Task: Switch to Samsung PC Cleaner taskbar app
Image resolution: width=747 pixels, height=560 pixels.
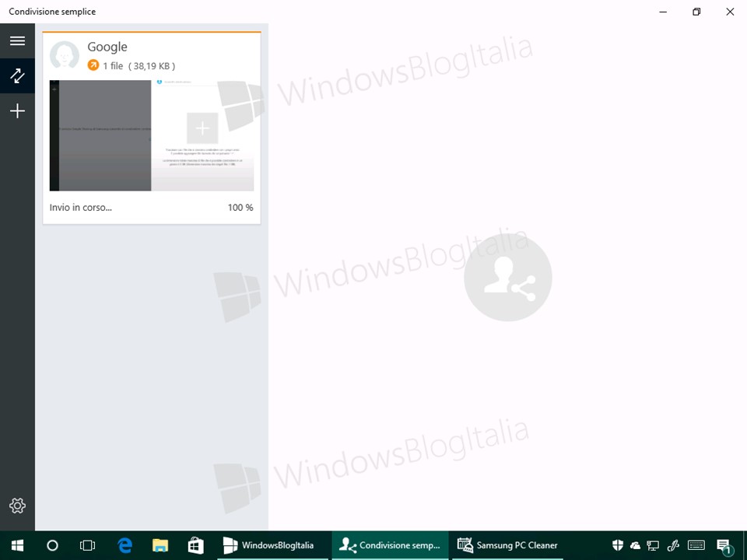Action: pyautogui.click(x=507, y=545)
